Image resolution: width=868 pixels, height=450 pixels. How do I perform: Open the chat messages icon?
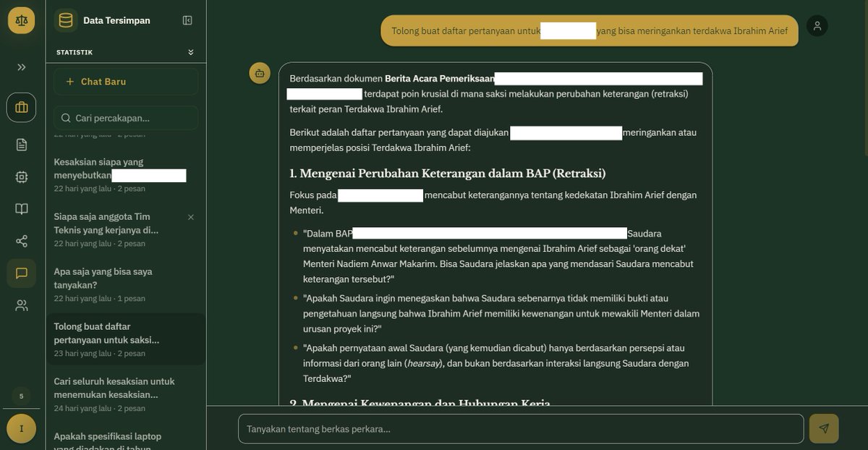(x=22, y=273)
